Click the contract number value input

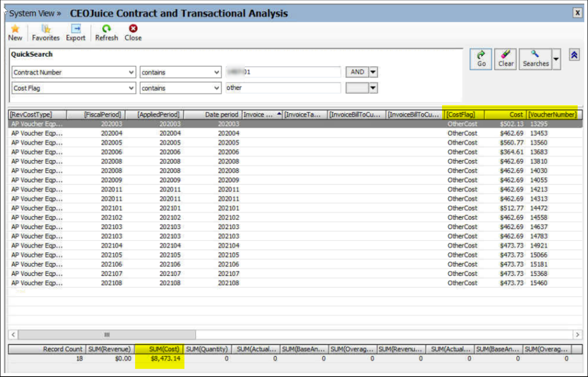click(283, 72)
